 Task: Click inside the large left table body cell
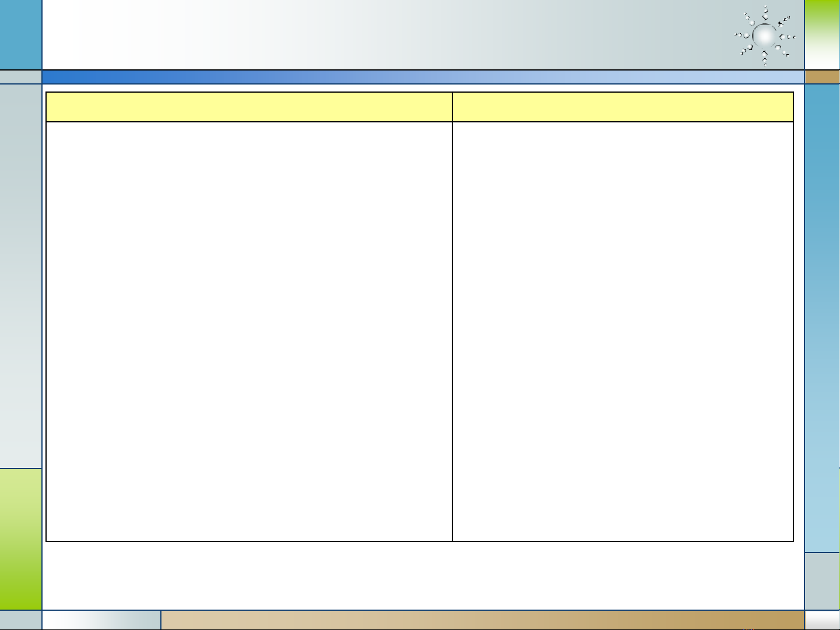pyautogui.click(x=249, y=331)
